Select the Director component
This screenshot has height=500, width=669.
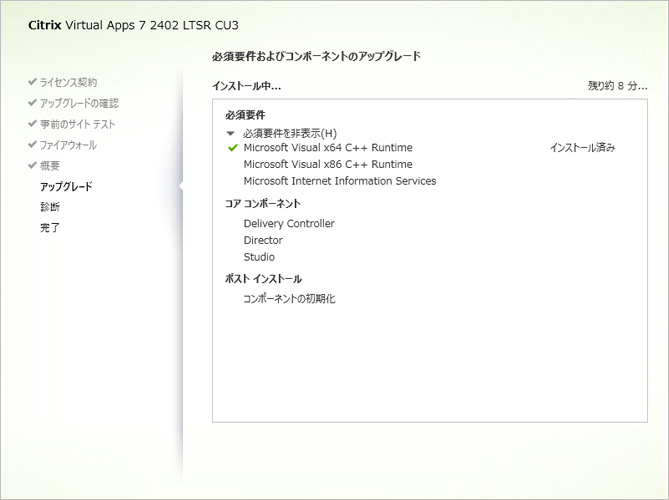[263, 240]
